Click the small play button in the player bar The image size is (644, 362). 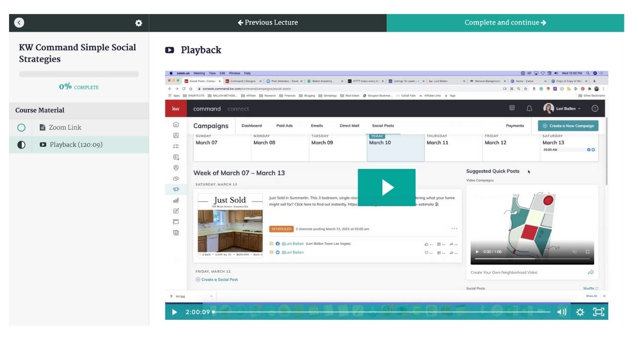tap(175, 312)
